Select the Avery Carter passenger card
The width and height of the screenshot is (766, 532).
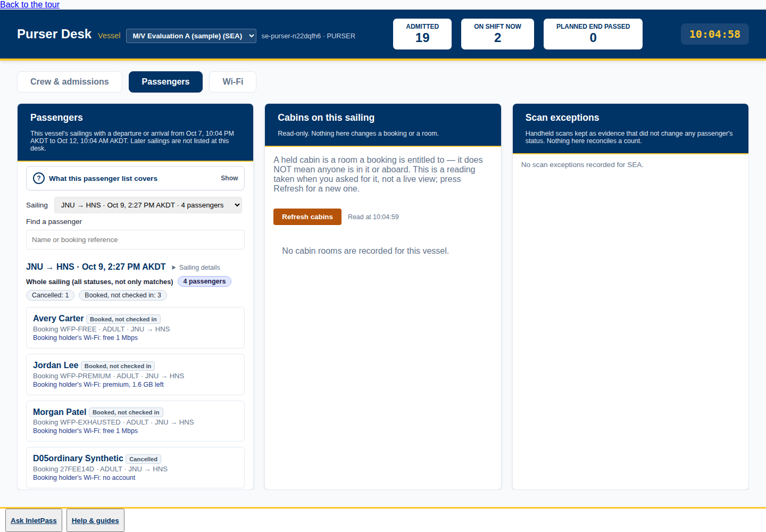click(x=135, y=328)
